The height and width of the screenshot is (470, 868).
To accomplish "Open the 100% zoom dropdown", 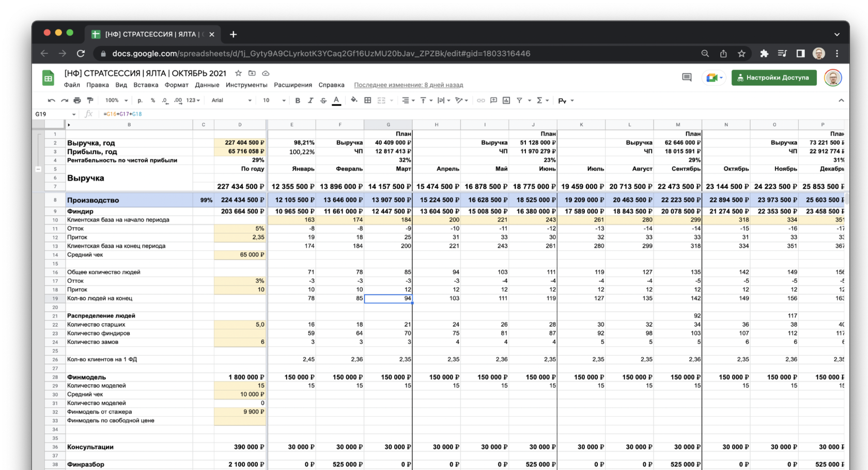I will 116,100.
